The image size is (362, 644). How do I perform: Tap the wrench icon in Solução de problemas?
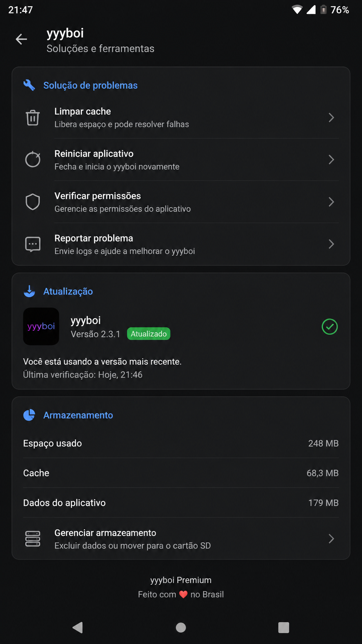[29, 85]
